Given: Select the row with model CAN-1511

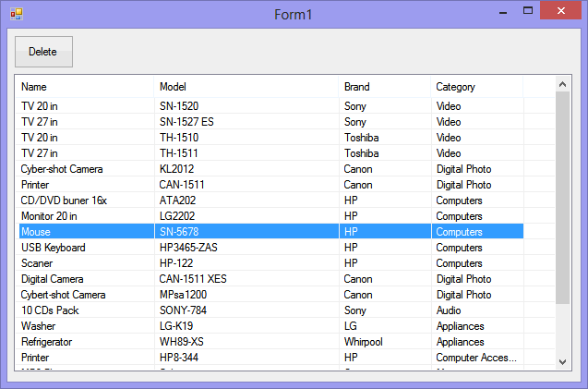Looking at the screenshot, I should pos(271,185).
